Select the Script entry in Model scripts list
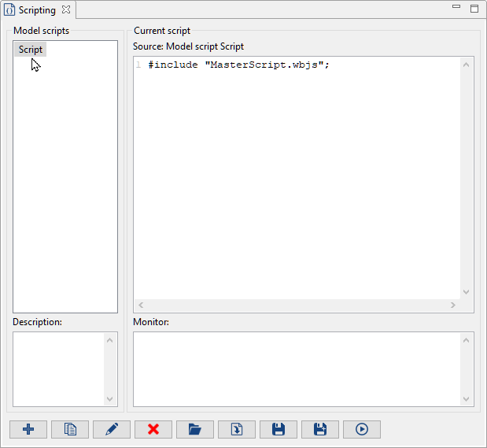 (31, 50)
